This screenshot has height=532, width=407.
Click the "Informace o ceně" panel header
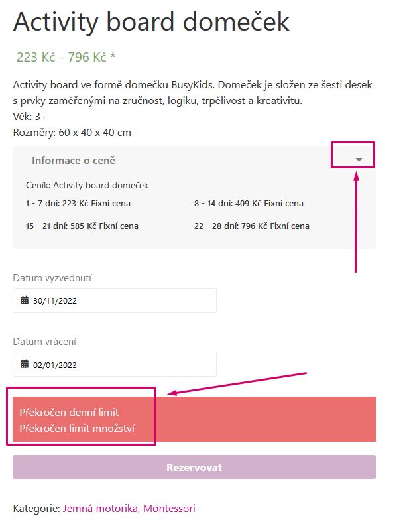click(x=74, y=160)
